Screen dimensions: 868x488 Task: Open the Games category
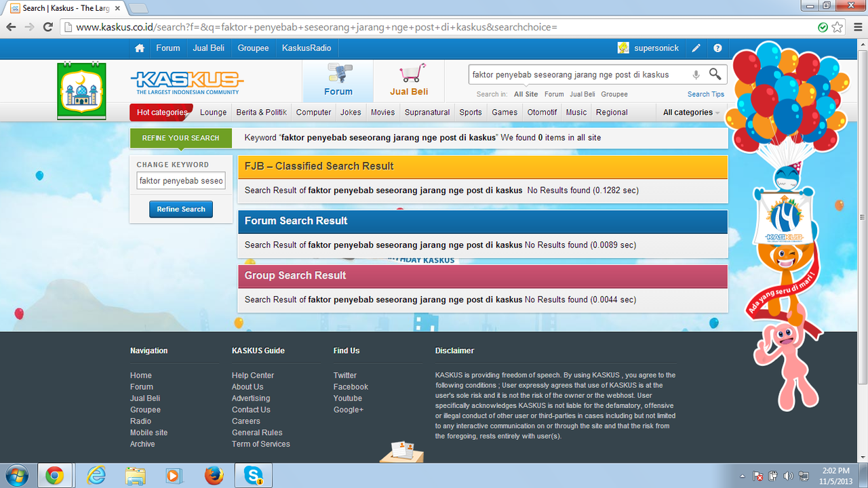(x=505, y=113)
